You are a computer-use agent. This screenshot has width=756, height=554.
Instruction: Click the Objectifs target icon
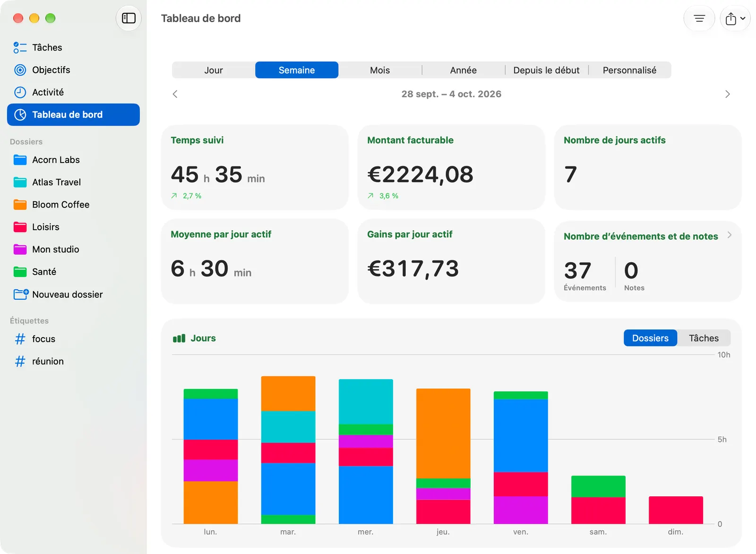(20, 70)
